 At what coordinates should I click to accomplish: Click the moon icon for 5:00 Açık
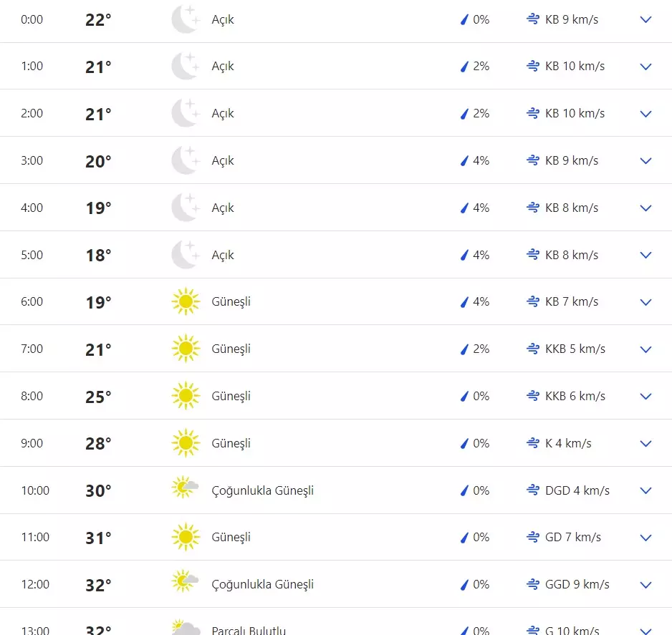tap(185, 254)
